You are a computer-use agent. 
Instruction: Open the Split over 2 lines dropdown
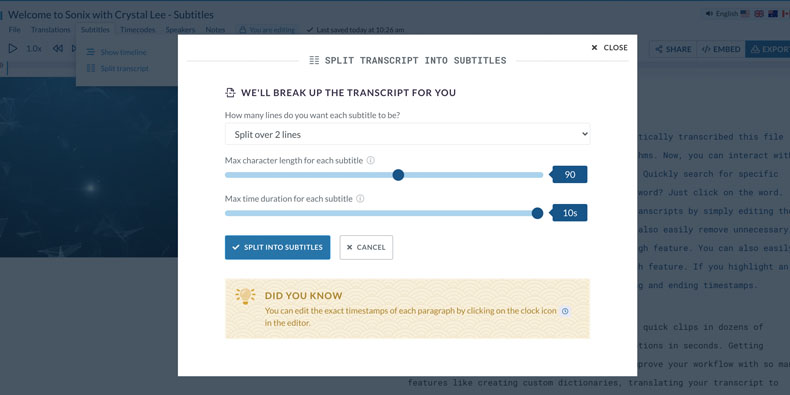click(407, 134)
